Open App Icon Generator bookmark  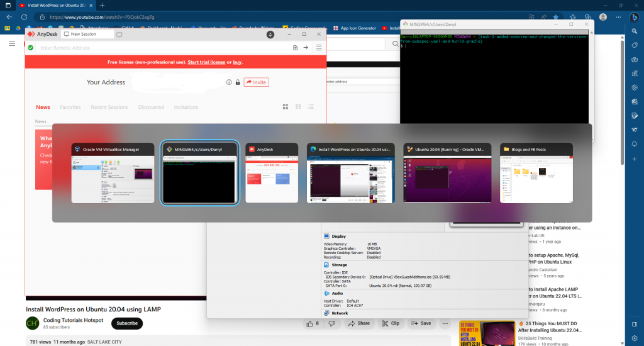tap(355, 28)
